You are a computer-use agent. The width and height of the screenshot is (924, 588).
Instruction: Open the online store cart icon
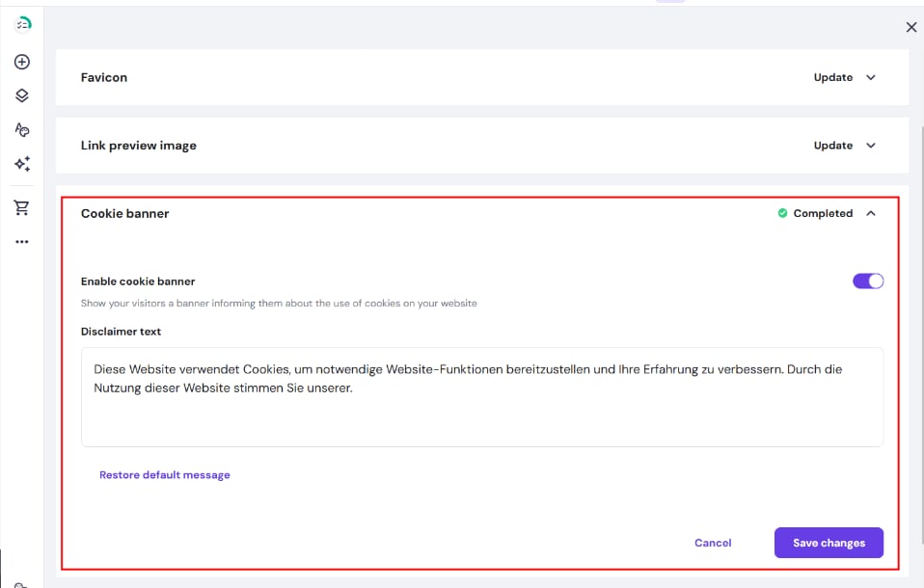(22, 207)
